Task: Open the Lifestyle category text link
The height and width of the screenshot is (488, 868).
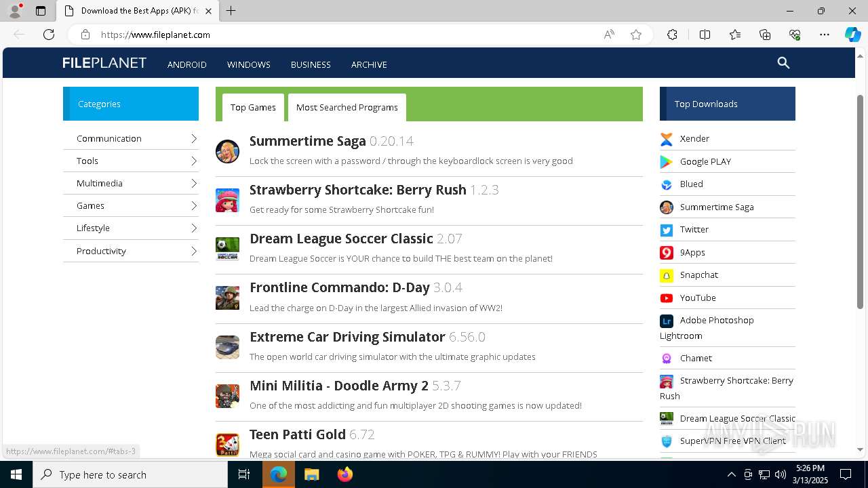Action: pyautogui.click(x=93, y=228)
